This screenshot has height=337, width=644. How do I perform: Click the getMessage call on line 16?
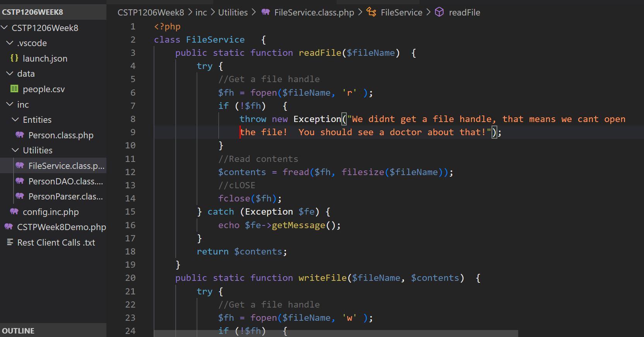coord(298,225)
